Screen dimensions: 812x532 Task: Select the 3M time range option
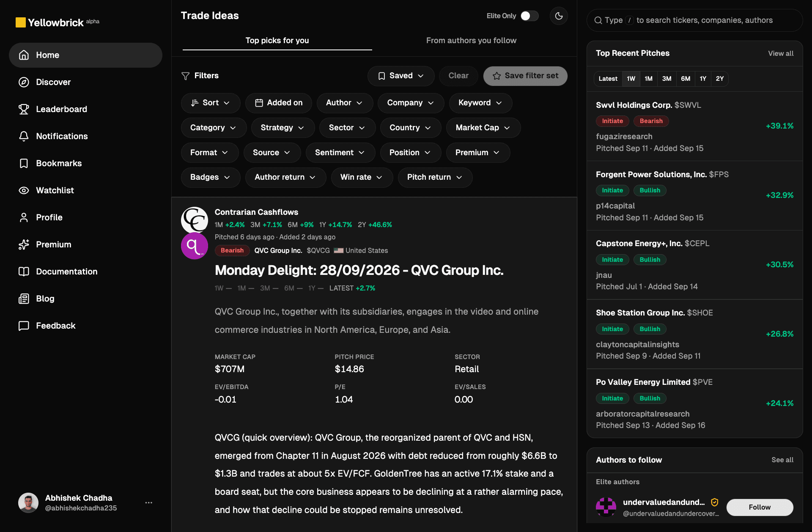pyautogui.click(x=667, y=79)
